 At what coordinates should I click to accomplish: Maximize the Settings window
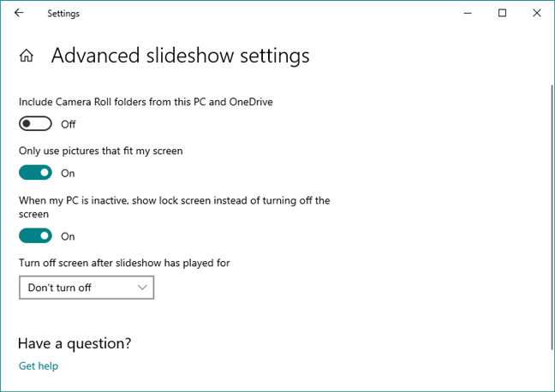503,14
